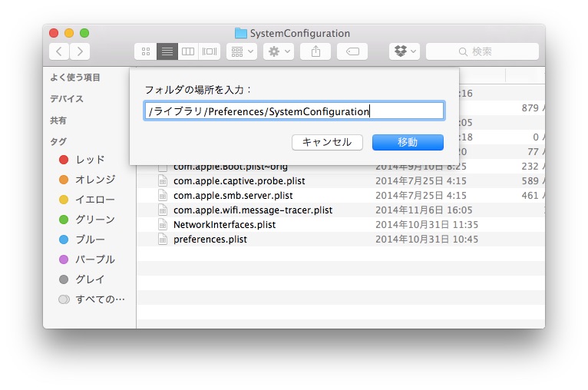Select the オレンジ tag
The width and height of the screenshot is (588, 390).
coord(88,180)
